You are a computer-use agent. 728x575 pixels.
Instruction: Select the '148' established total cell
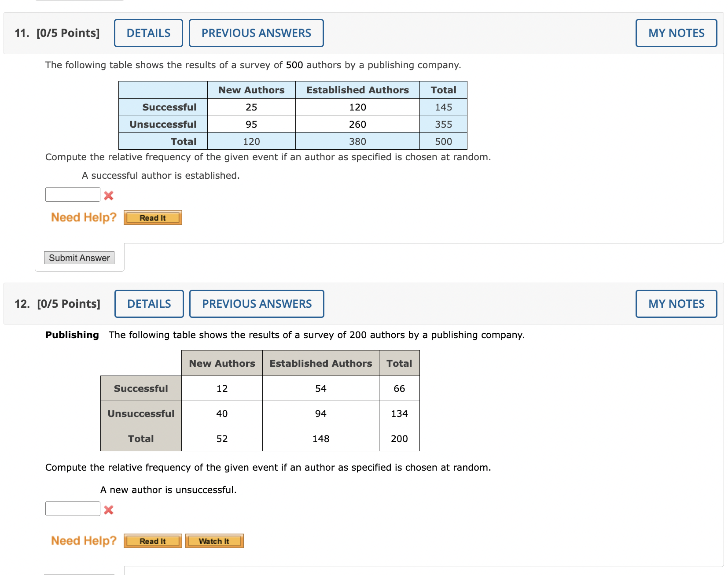point(321,439)
